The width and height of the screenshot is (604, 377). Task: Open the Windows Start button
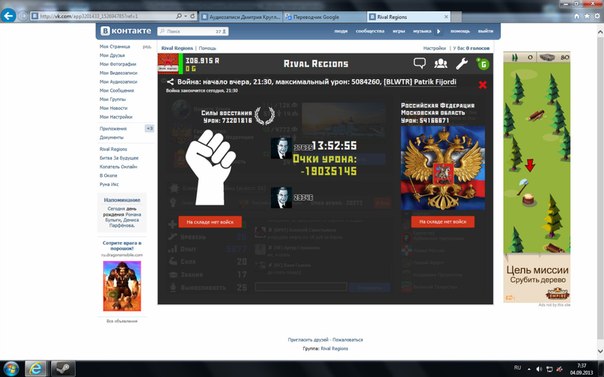tap(11, 369)
